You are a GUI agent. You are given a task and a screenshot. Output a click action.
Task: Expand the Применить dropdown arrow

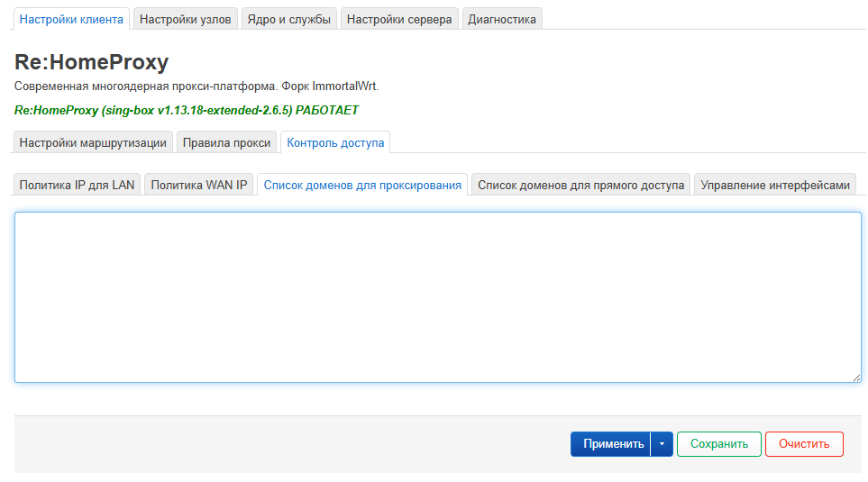pos(662,444)
